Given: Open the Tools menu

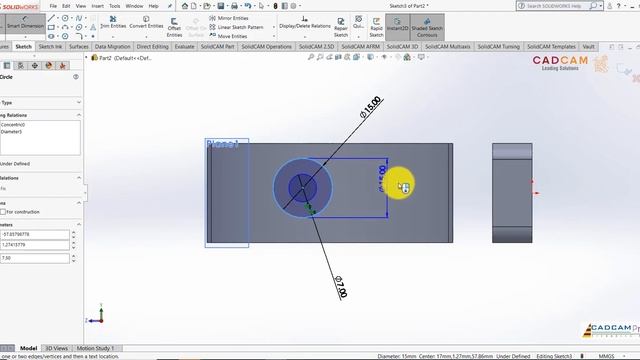Looking at the screenshot, I should pyautogui.click(x=115, y=6).
